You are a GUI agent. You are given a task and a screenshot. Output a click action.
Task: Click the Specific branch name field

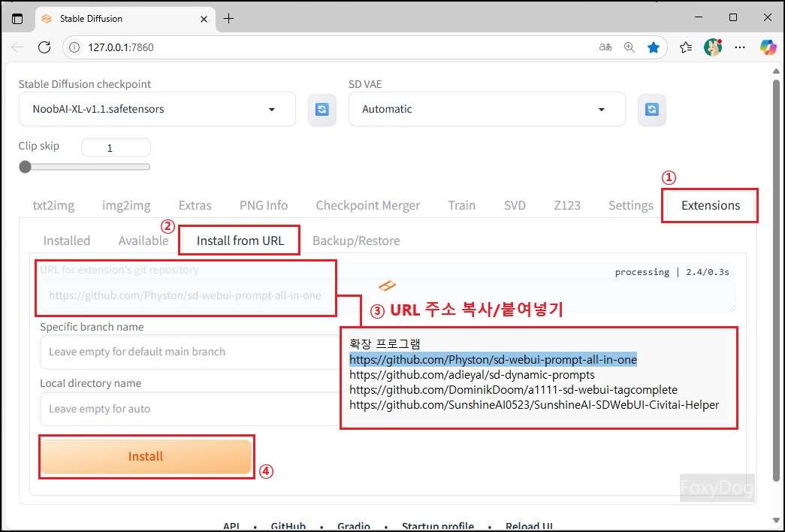click(190, 352)
